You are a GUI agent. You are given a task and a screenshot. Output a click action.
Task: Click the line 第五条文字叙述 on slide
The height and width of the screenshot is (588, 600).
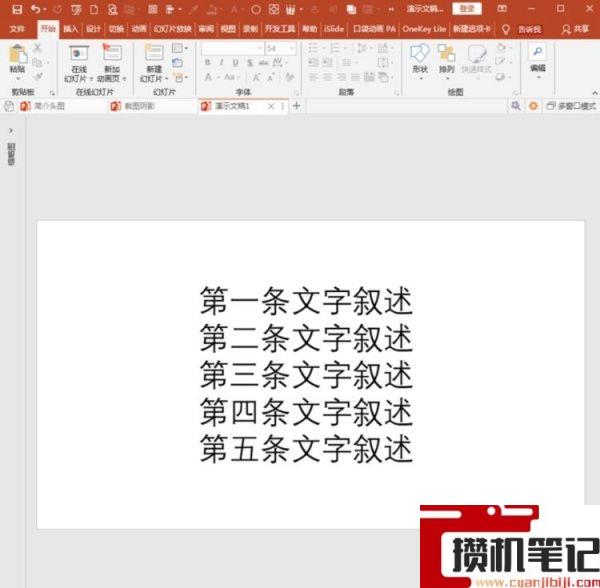306,449
